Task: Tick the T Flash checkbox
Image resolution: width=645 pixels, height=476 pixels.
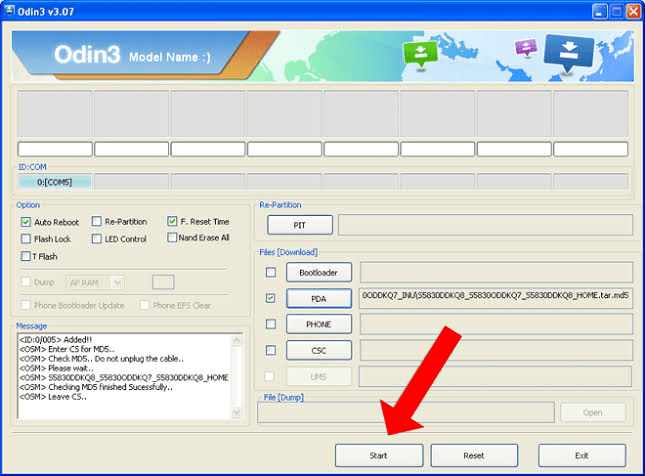Action: click(26, 257)
